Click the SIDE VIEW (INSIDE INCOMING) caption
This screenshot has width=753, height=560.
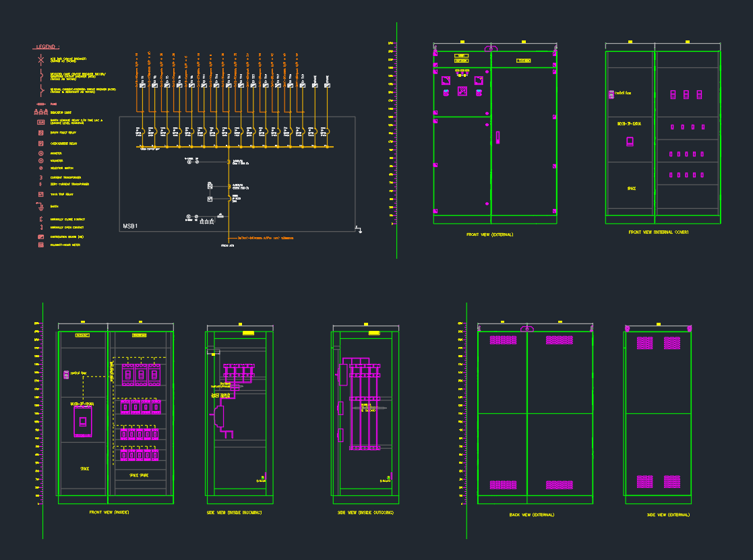click(234, 513)
